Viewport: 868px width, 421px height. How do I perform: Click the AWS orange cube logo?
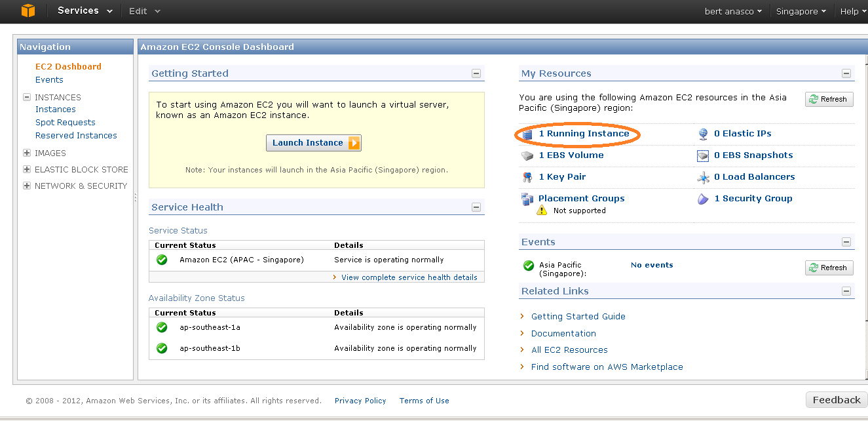[x=28, y=10]
